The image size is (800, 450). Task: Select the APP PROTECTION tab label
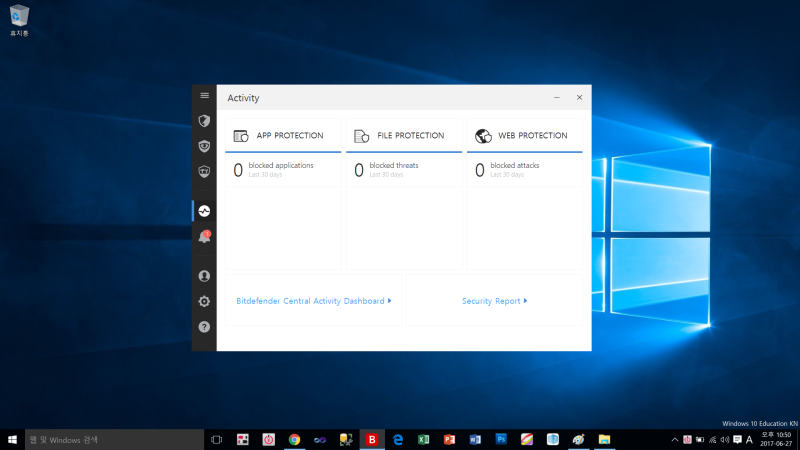[290, 135]
